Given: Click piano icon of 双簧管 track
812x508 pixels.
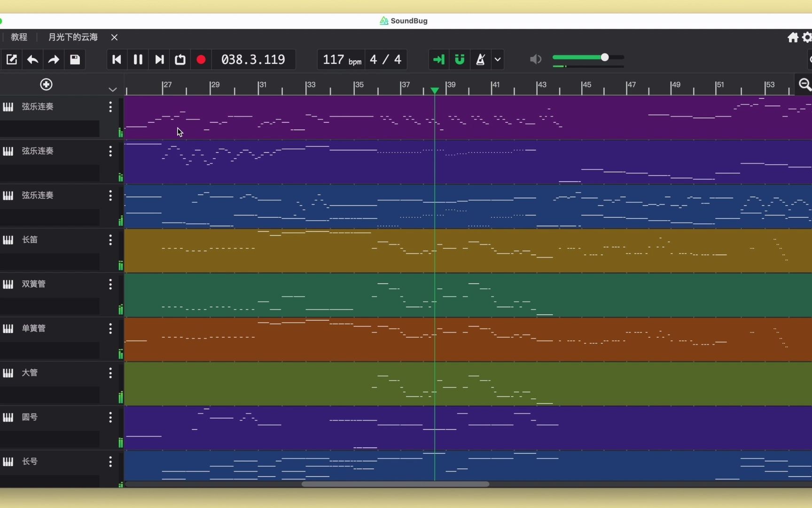Looking at the screenshot, I should (8, 284).
